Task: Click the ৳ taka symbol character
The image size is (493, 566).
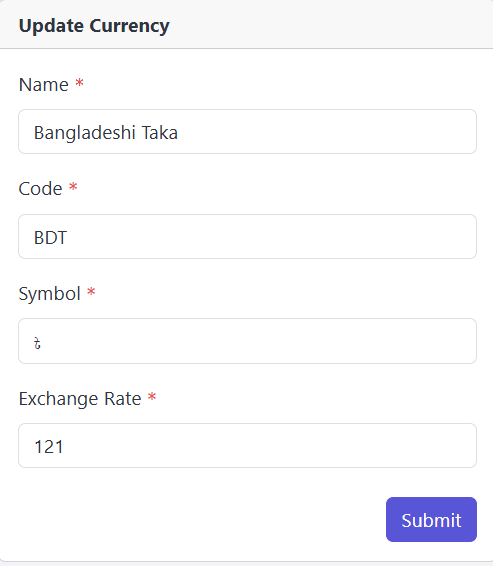Action: 37,343
